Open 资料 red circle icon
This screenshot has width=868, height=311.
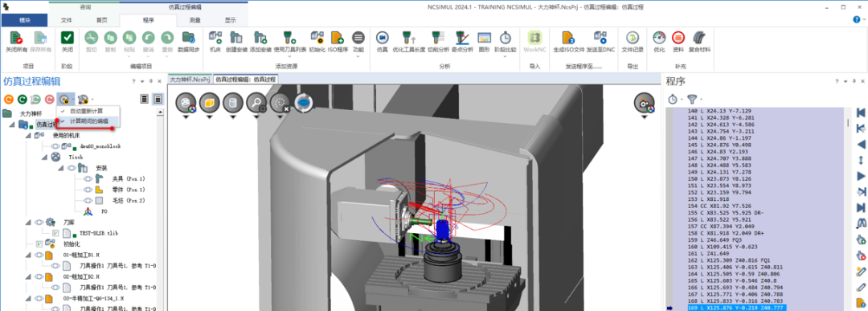(x=678, y=38)
